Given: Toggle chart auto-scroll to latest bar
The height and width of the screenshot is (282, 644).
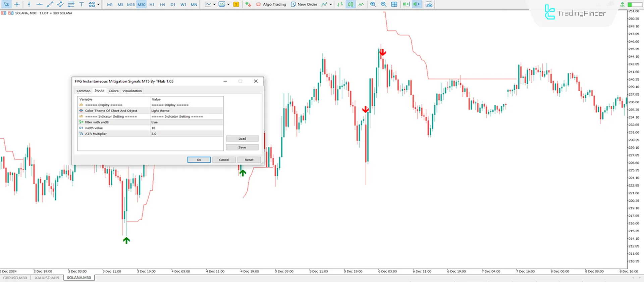Looking at the screenshot, I should tap(406, 4).
